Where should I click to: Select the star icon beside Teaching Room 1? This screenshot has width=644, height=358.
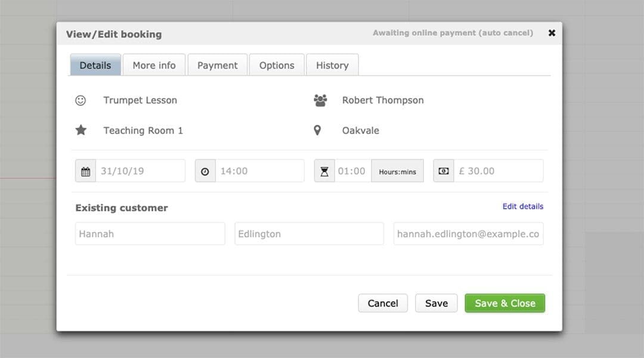pos(82,129)
